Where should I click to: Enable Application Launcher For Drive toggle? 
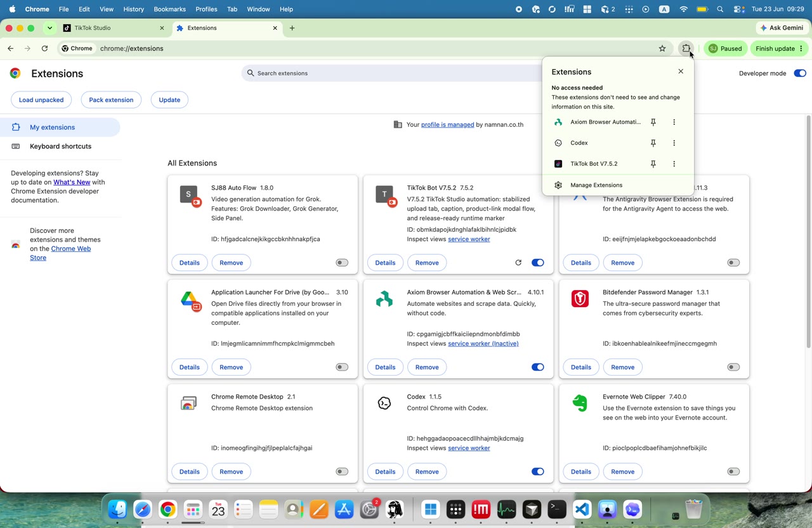(342, 367)
